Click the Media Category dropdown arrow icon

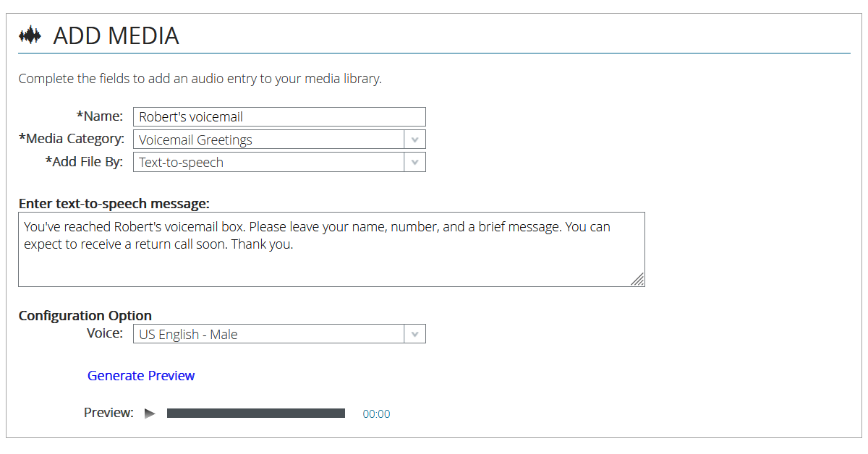point(415,139)
